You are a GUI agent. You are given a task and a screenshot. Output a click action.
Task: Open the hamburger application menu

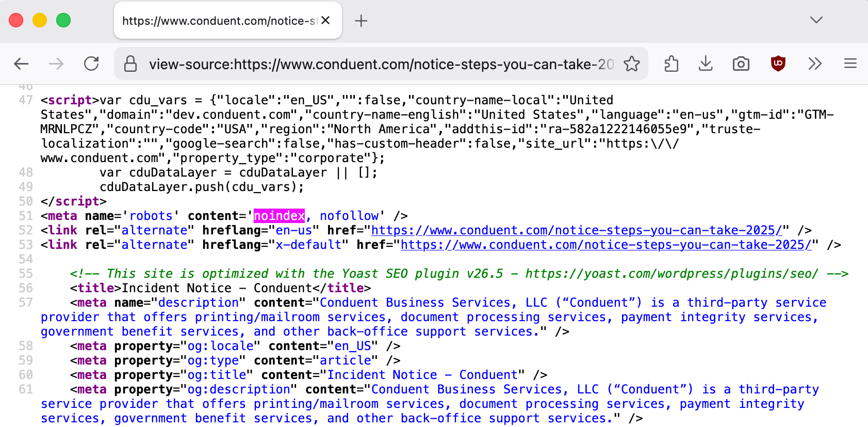[x=850, y=64]
